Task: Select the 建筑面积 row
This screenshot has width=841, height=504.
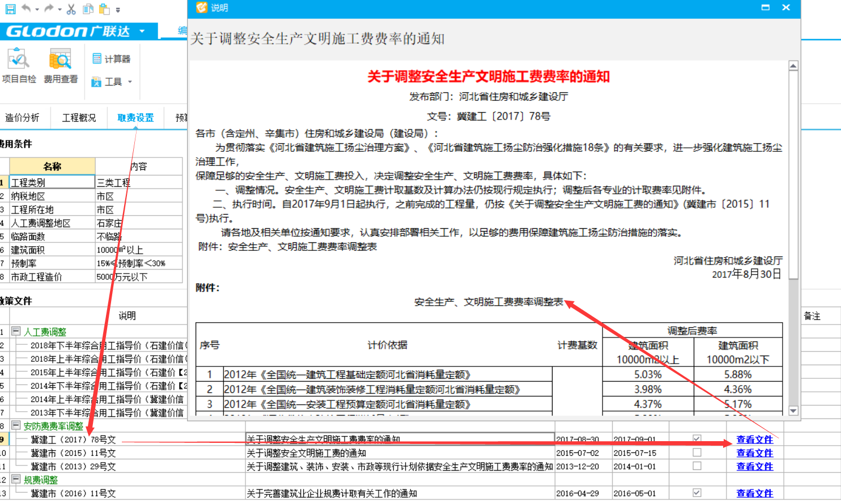Action: 91,250
